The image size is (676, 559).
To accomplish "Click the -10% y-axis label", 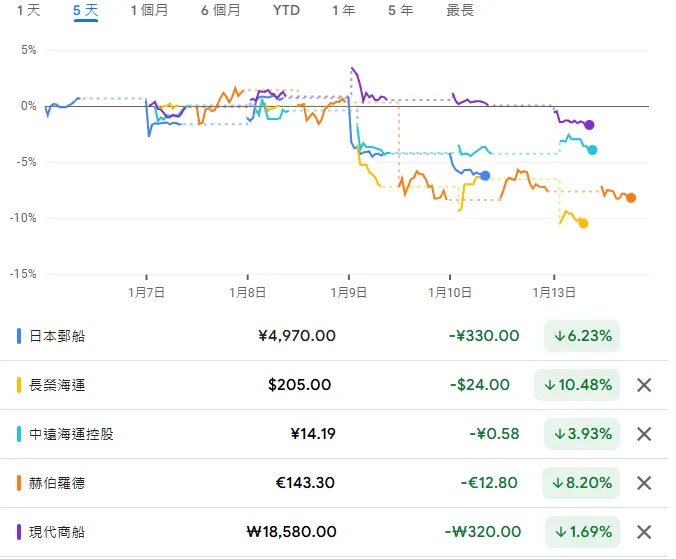I will point(23,218).
